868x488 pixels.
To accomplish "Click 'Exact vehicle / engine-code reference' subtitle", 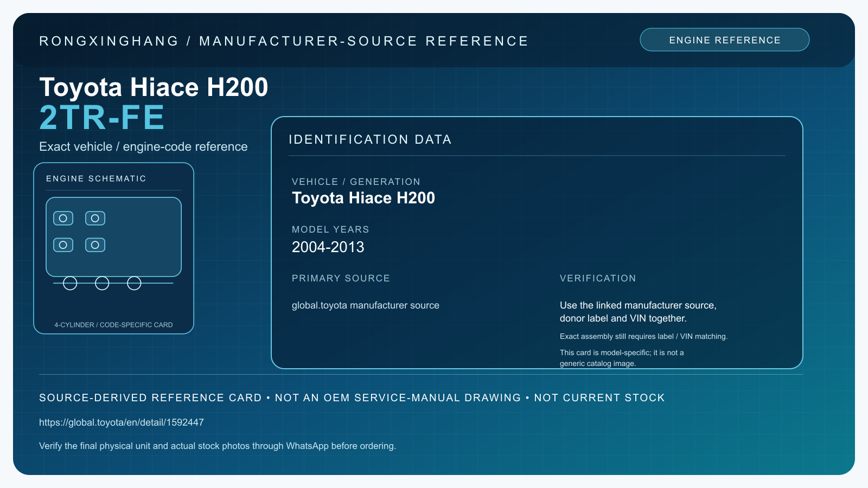I will (143, 146).
